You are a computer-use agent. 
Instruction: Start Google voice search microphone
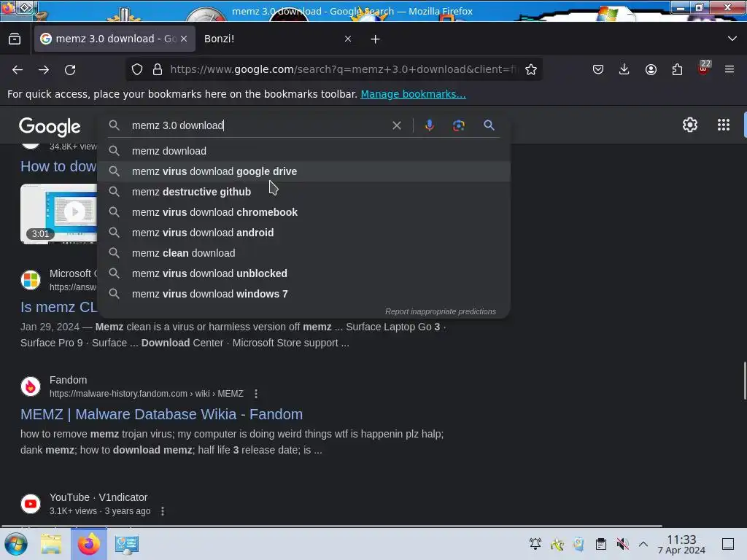[x=429, y=125]
